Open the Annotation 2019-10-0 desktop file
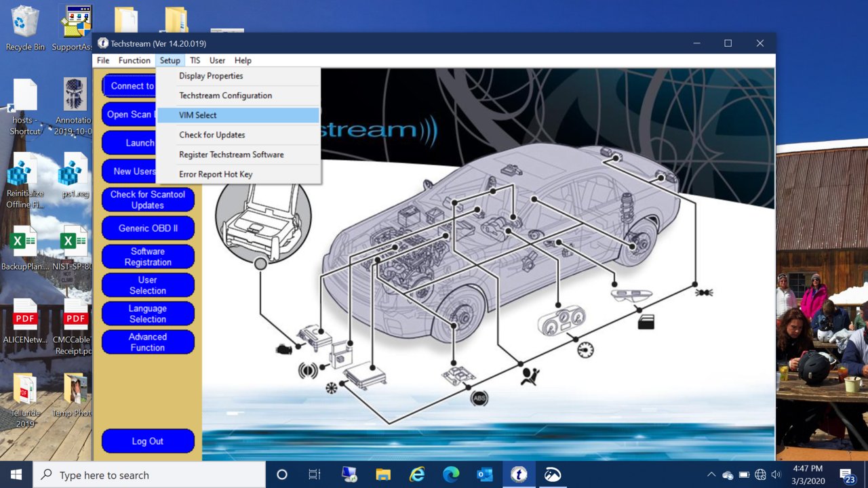Viewport: 868px width, 488px height. click(75, 107)
